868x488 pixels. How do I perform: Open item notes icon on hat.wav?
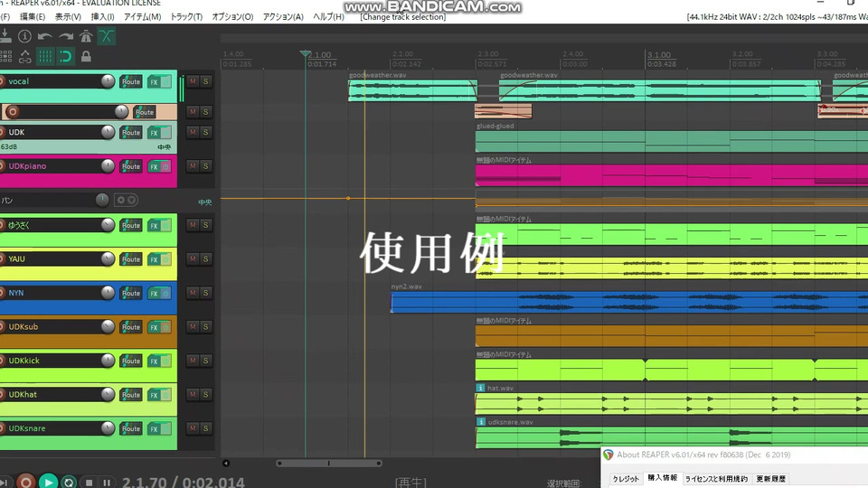[480, 388]
